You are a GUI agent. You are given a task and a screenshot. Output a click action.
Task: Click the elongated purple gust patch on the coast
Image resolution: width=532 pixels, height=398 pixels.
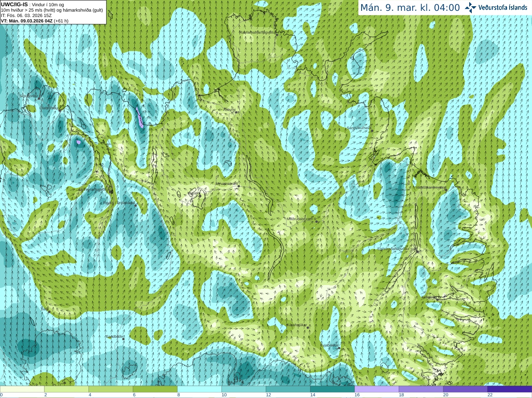140,117
